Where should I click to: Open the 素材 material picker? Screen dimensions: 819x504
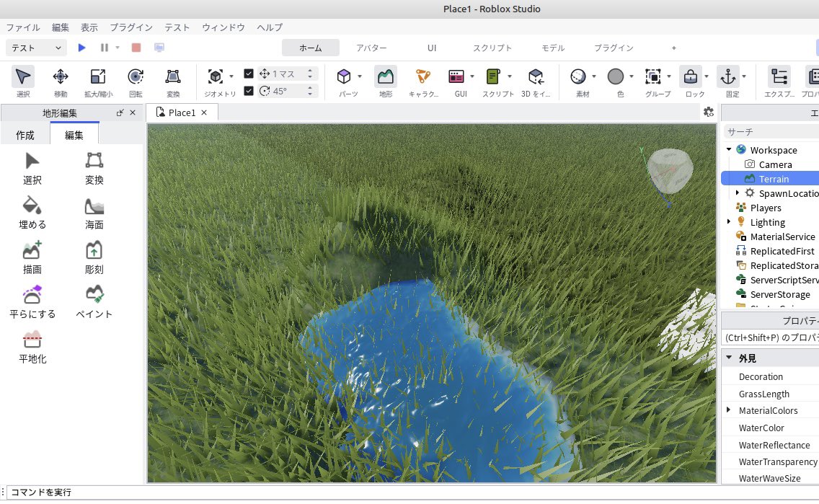(x=578, y=76)
